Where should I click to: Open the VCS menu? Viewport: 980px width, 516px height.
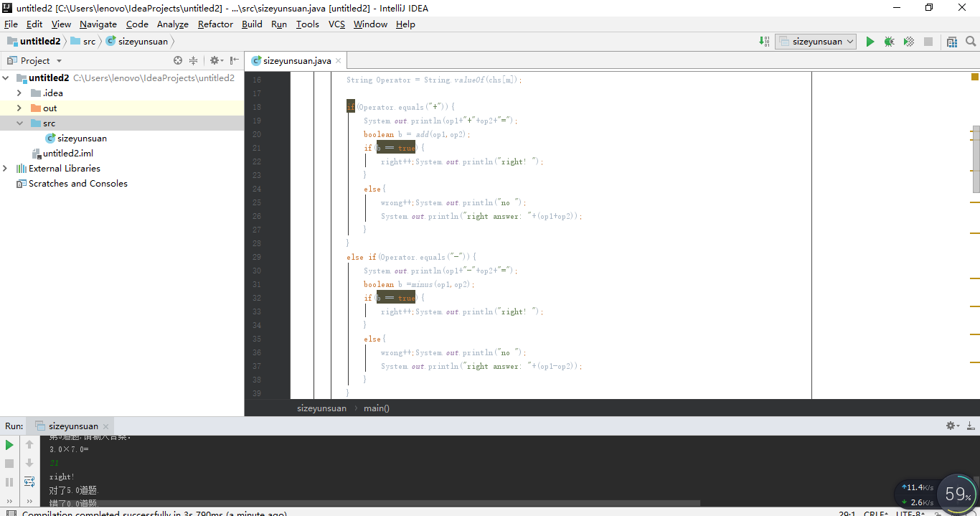[336, 24]
